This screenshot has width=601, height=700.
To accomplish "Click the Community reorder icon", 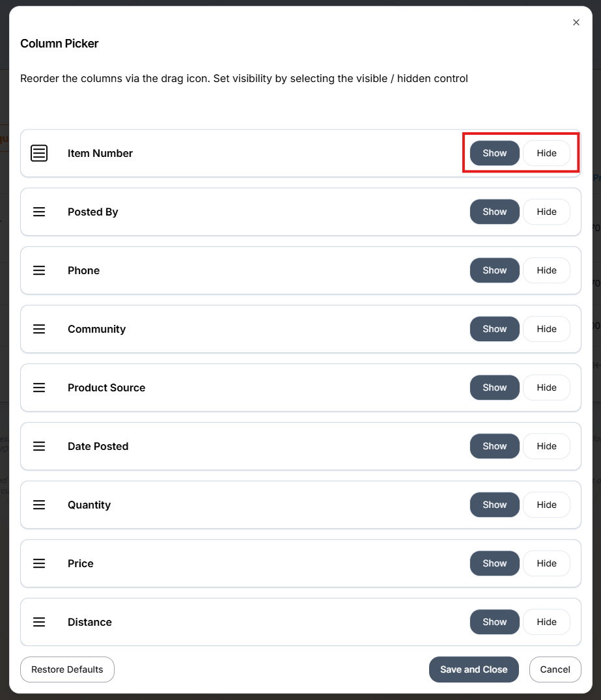I will coord(39,329).
